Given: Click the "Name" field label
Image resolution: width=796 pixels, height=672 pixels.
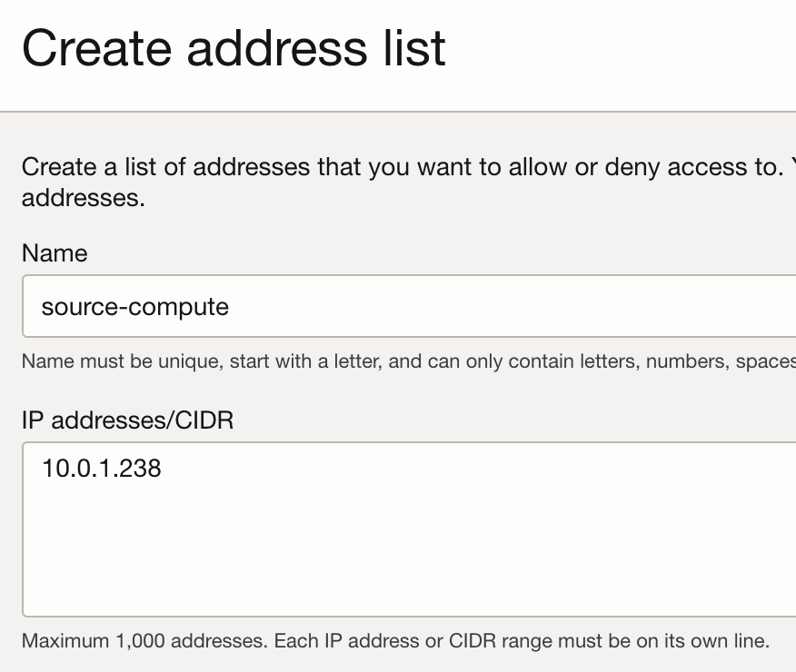Looking at the screenshot, I should pyautogui.click(x=55, y=253).
